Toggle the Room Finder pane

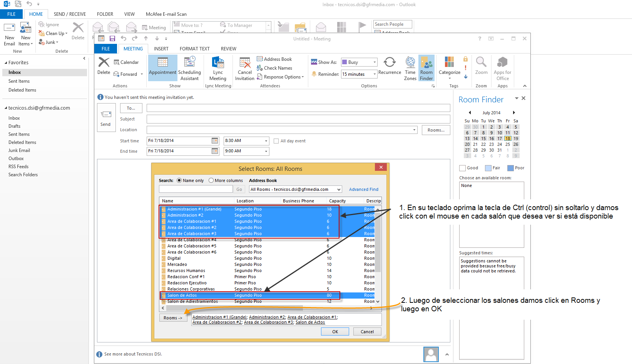pos(426,68)
